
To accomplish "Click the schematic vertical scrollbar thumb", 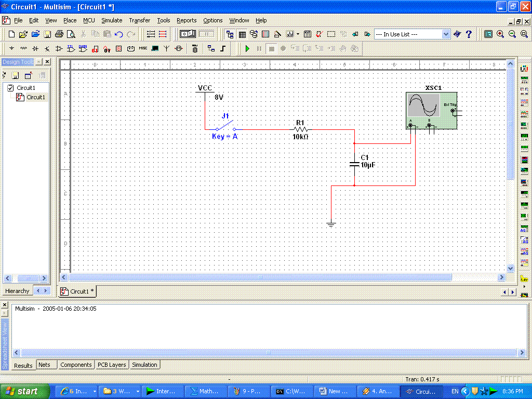I will click(510, 124).
